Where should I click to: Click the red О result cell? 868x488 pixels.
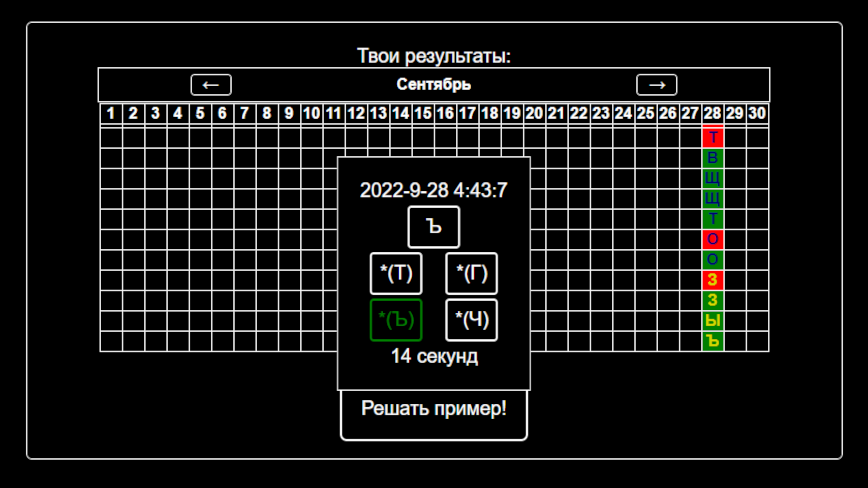713,239
